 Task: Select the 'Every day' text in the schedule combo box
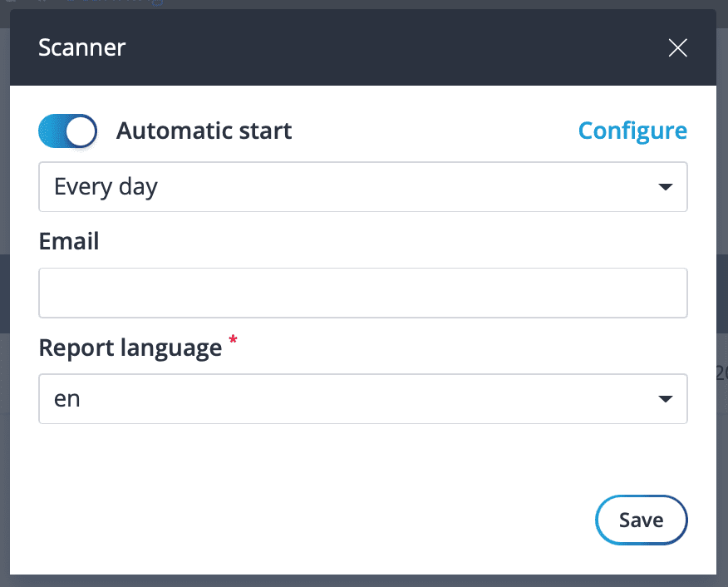(106, 187)
